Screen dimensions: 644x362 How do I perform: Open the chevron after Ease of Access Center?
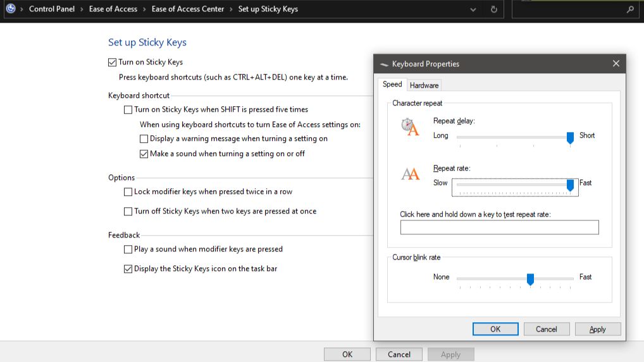click(231, 9)
